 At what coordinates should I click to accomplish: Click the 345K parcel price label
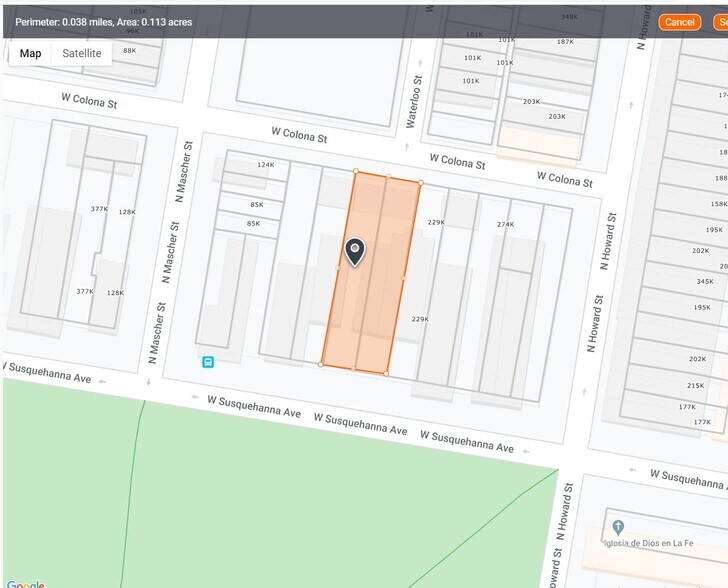point(703,282)
